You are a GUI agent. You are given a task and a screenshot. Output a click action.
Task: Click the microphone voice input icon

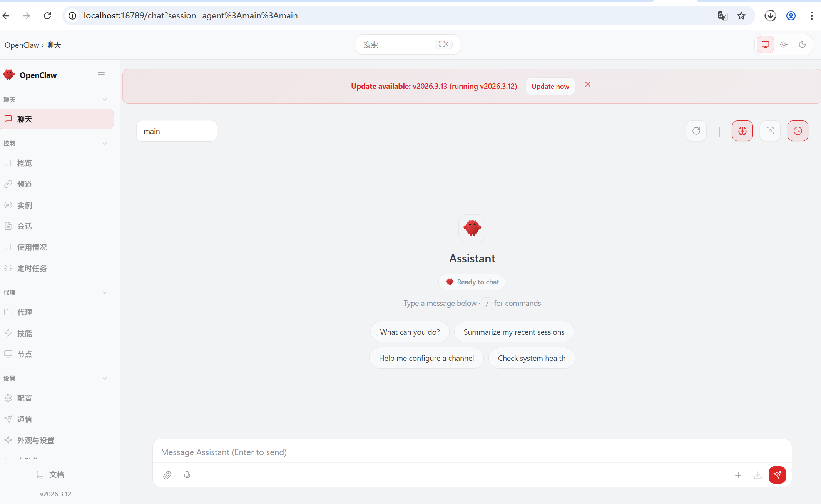point(187,475)
